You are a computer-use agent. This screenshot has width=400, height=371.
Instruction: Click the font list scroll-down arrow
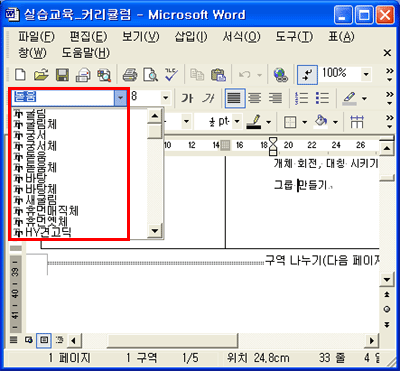click(154, 230)
